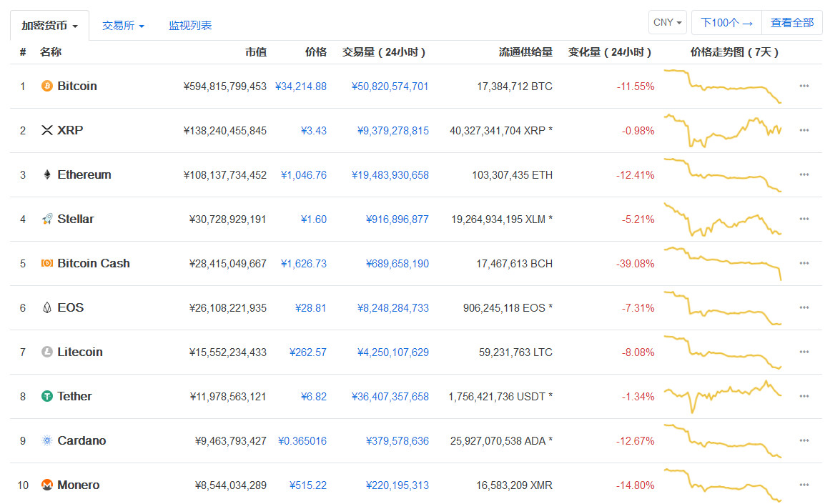Click the XRP logo icon
The height and width of the screenshot is (504, 830).
click(47, 130)
